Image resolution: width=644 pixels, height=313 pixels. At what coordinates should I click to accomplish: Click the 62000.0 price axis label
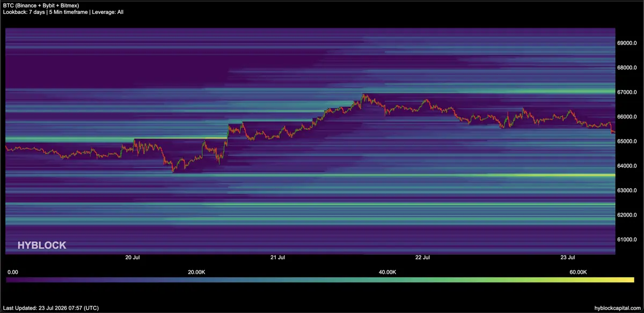627,215
